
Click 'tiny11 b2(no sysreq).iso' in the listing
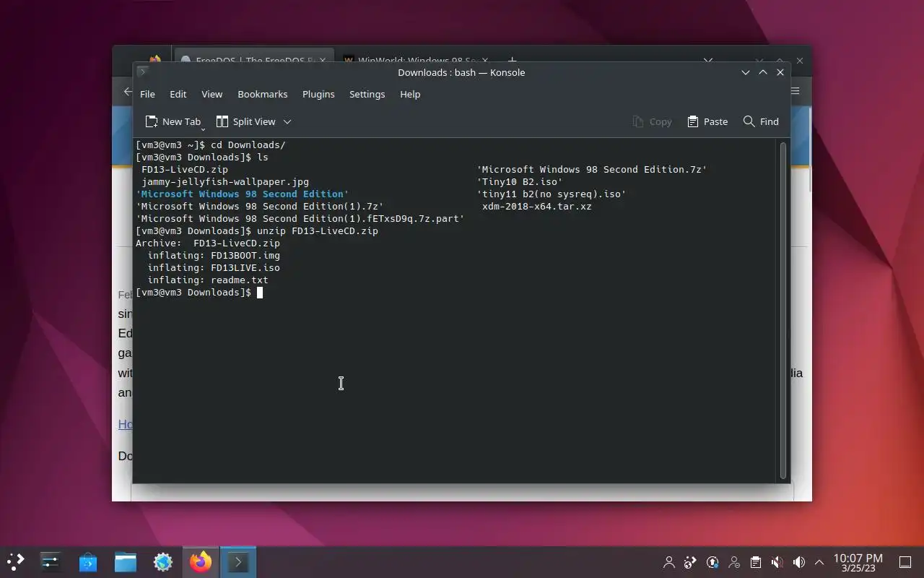[x=552, y=194]
